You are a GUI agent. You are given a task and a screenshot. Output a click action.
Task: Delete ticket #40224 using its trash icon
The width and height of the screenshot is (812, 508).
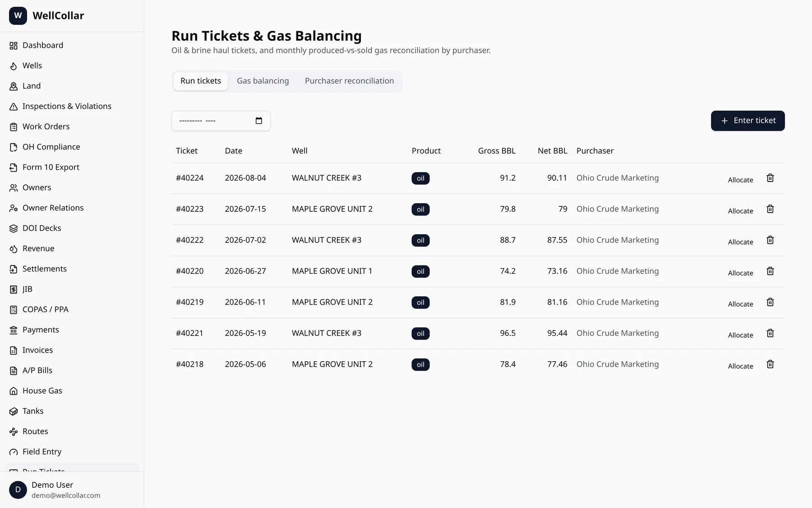pos(770,178)
